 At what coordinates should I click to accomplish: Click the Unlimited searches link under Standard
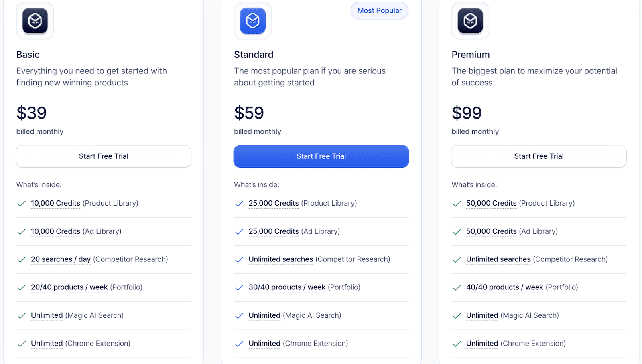click(280, 259)
